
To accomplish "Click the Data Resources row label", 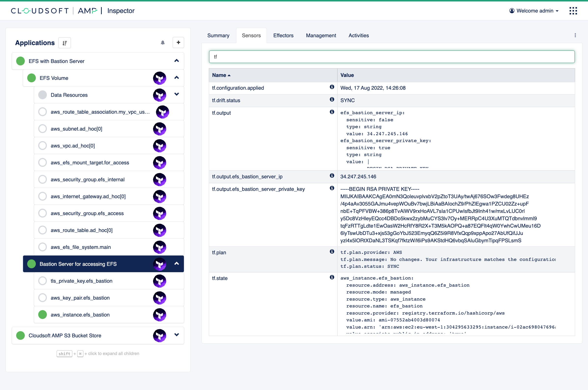I will (x=69, y=95).
